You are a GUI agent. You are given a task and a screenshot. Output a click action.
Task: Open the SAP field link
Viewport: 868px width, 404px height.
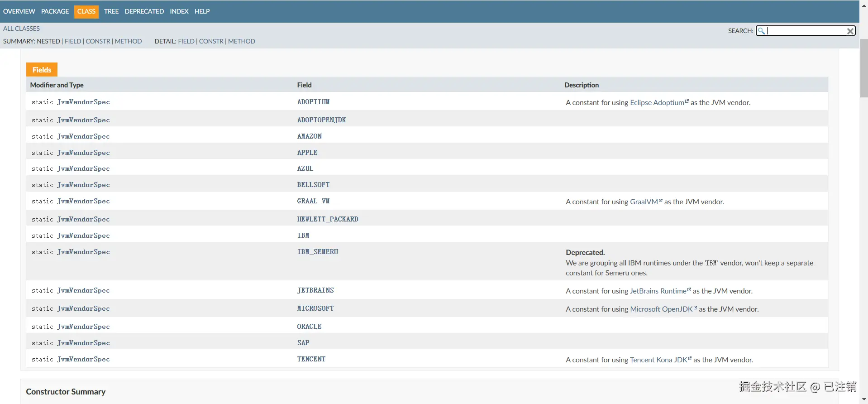(303, 343)
